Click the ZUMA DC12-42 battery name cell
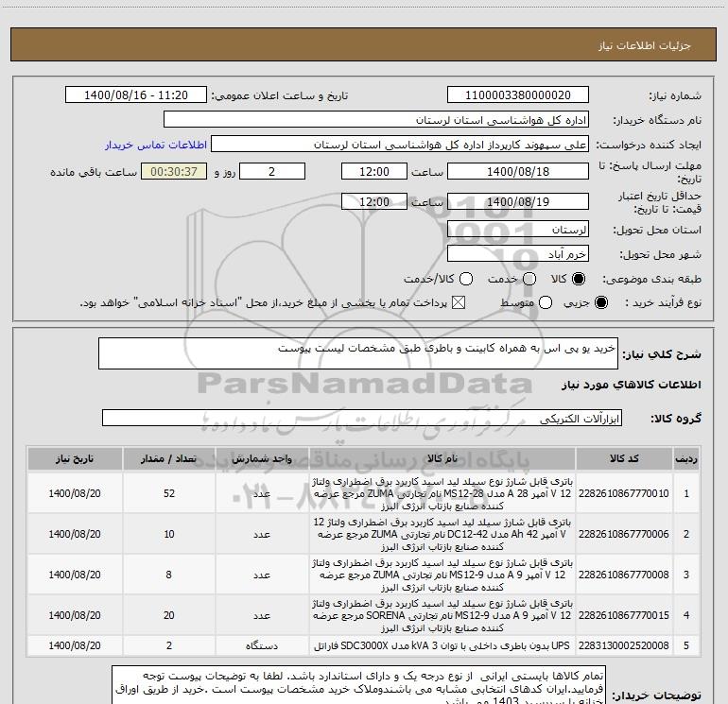 tap(442, 534)
